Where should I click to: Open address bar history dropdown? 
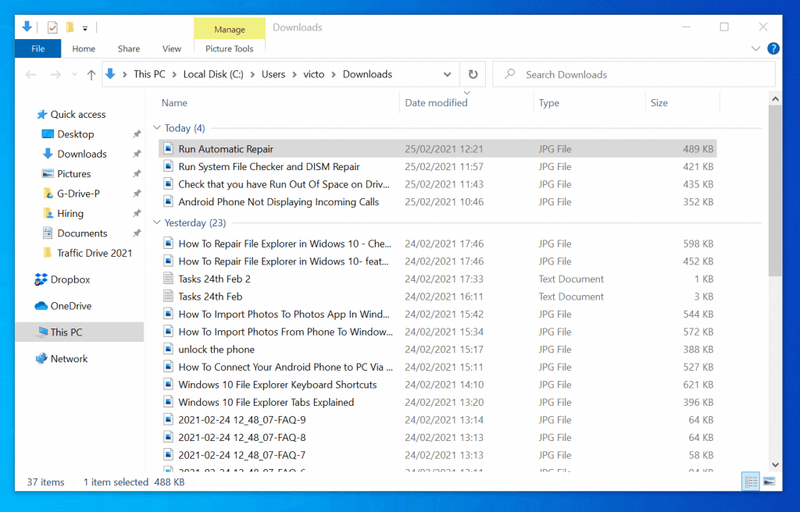447,74
